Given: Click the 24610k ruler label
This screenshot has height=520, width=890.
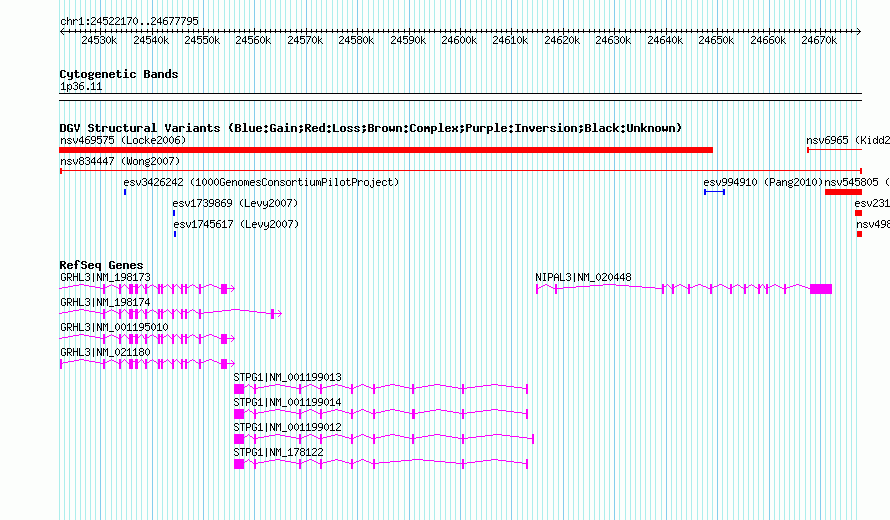Looking at the screenshot, I should coord(510,40).
